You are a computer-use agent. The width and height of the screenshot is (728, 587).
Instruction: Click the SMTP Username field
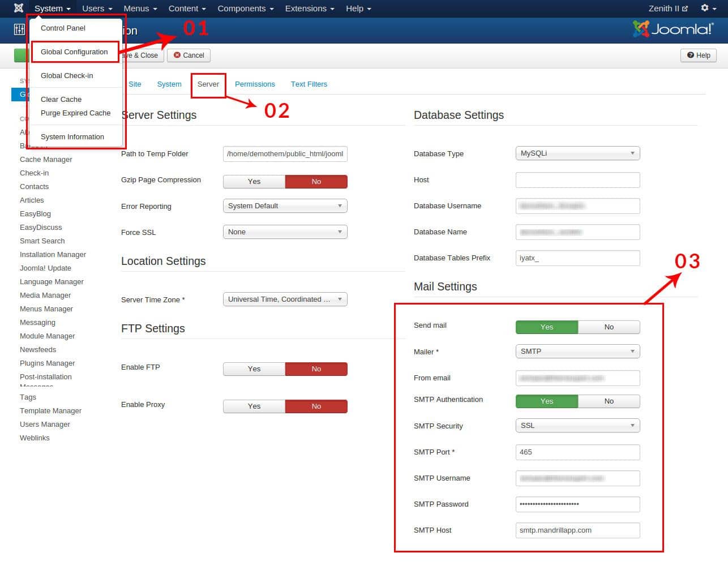click(x=578, y=478)
